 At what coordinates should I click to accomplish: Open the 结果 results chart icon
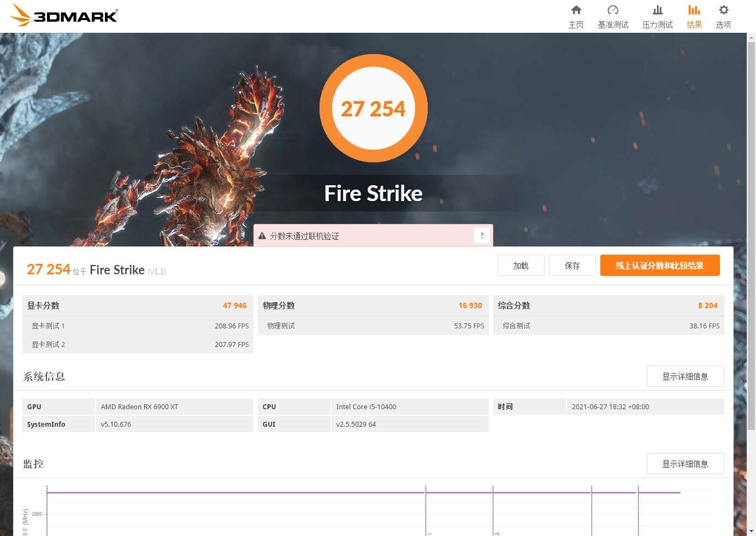[x=694, y=10]
